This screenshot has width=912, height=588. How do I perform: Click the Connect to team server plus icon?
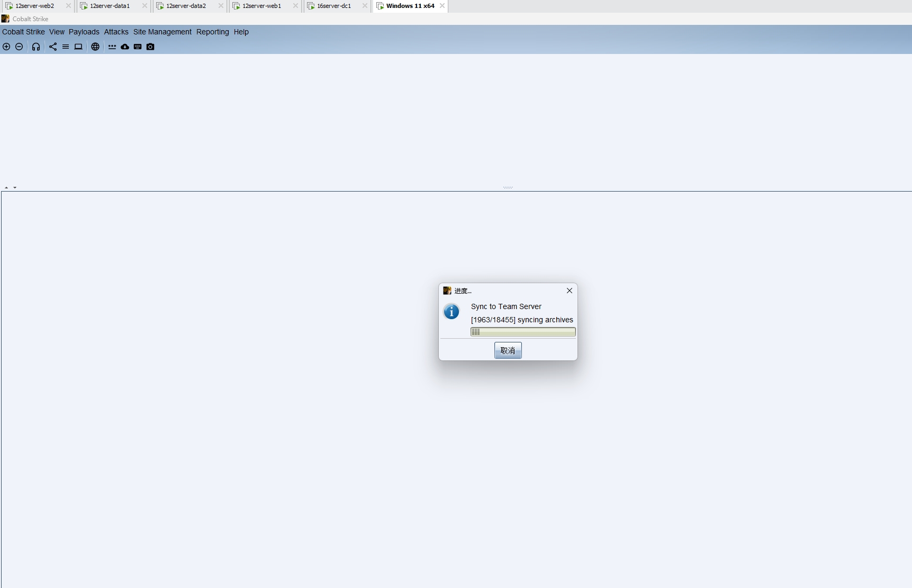tap(6, 47)
